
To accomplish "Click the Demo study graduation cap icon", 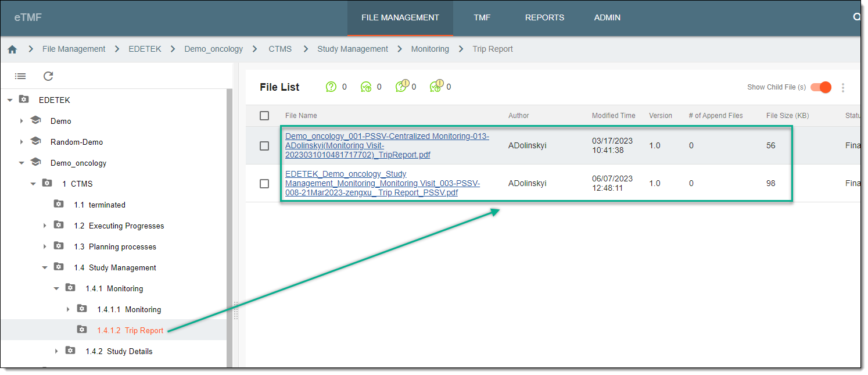I will pyautogui.click(x=35, y=120).
